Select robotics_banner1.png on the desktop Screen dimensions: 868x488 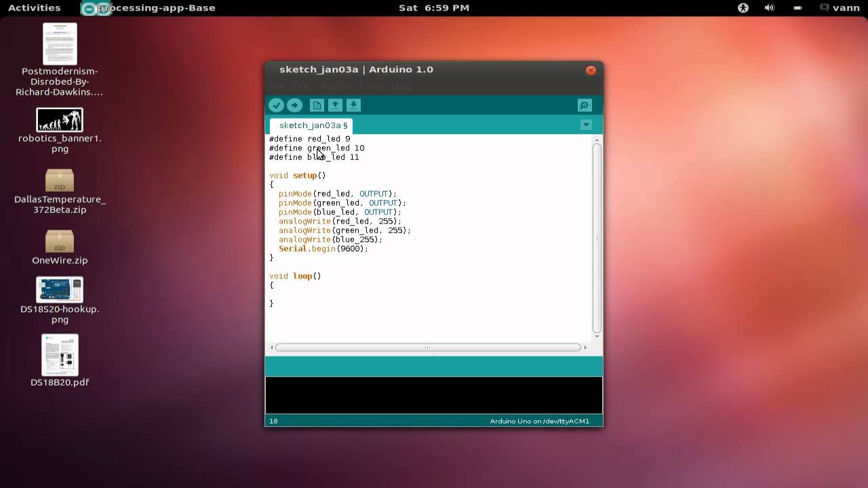(x=60, y=130)
